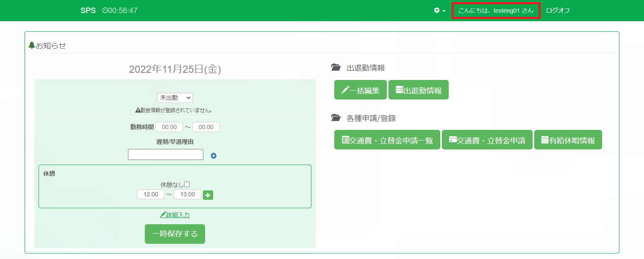Toggle the 休憩なし checkbox

coord(187,185)
